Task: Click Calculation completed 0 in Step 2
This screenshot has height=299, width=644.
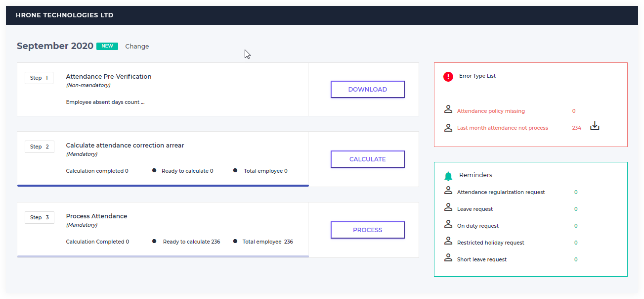Action: [x=97, y=171]
